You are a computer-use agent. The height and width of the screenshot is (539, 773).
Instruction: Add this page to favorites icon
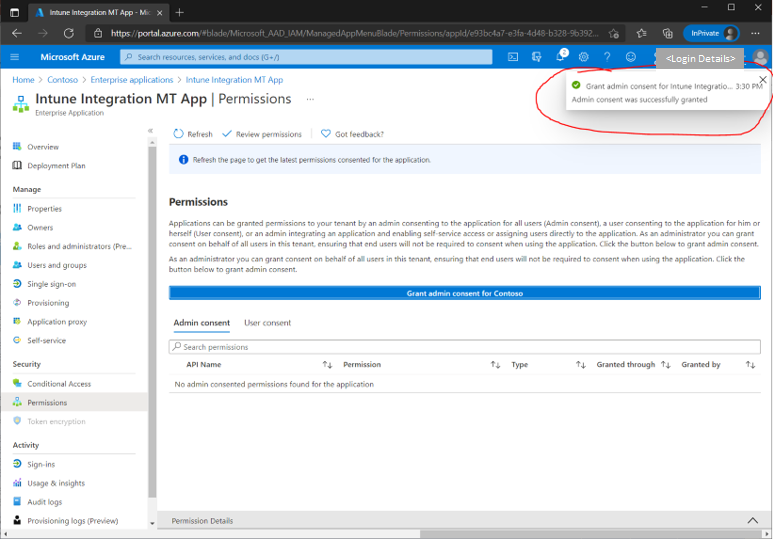(x=614, y=33)
